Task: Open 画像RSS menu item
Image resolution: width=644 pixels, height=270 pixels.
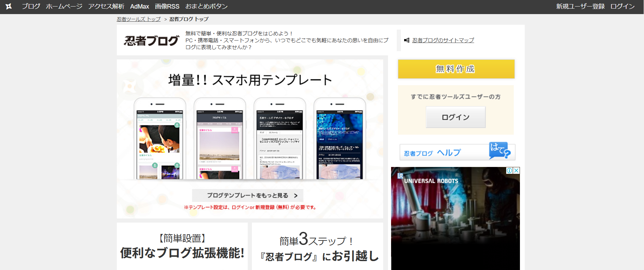Action: tap(167, 7)
